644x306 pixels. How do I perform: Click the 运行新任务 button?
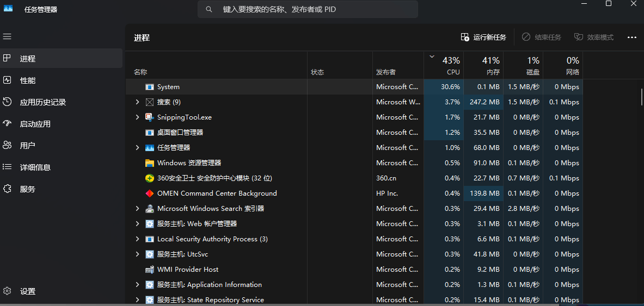(x=483, y=38)
